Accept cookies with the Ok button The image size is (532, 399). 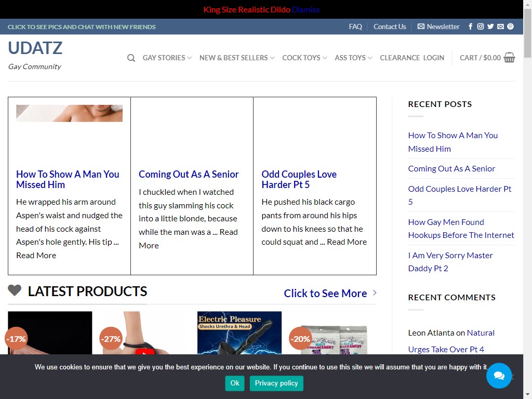(235, 383)
